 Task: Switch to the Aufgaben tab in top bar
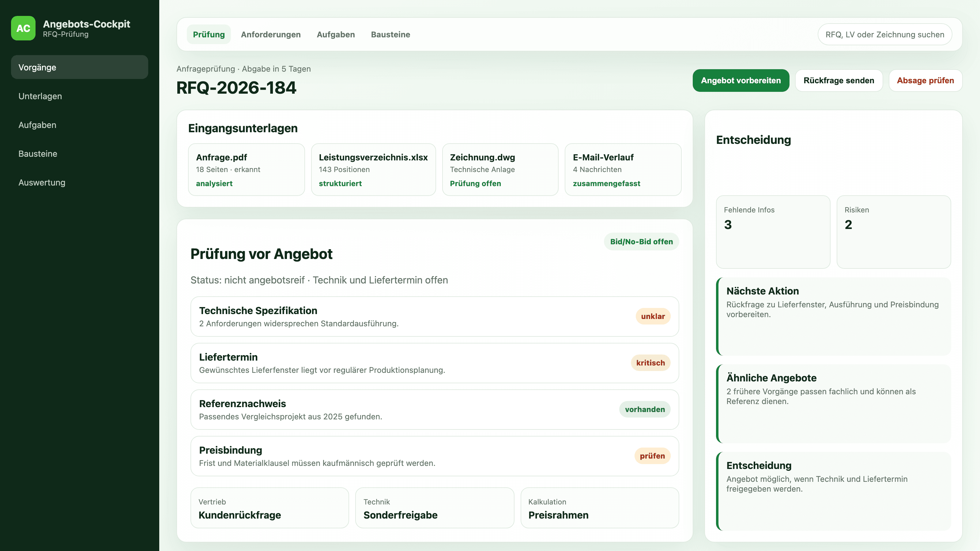336,34
